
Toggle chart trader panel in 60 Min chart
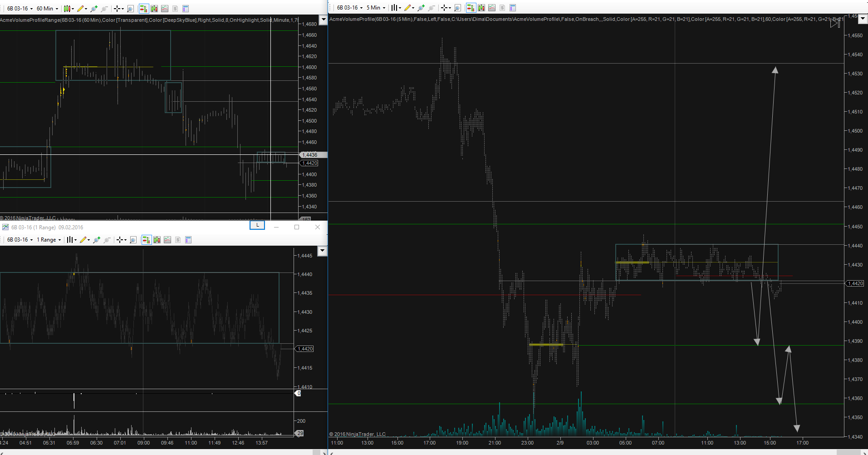tap(144, 9)
